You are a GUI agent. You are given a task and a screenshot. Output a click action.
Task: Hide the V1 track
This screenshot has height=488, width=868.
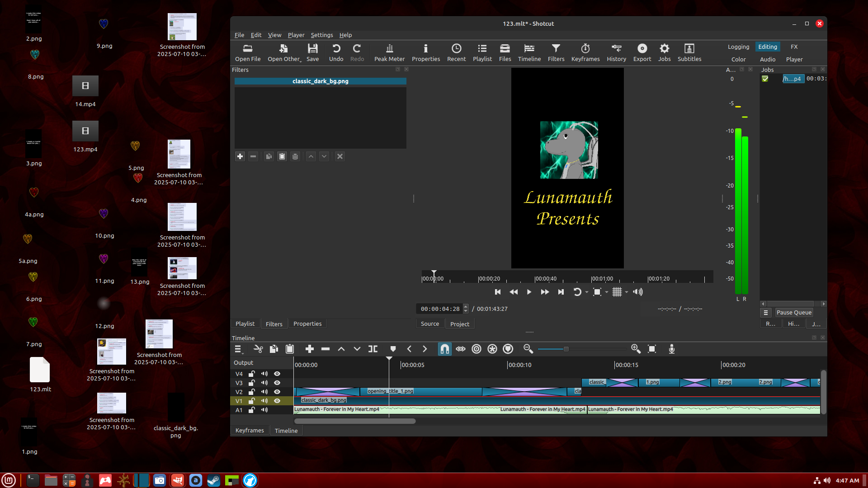point(277,401)
